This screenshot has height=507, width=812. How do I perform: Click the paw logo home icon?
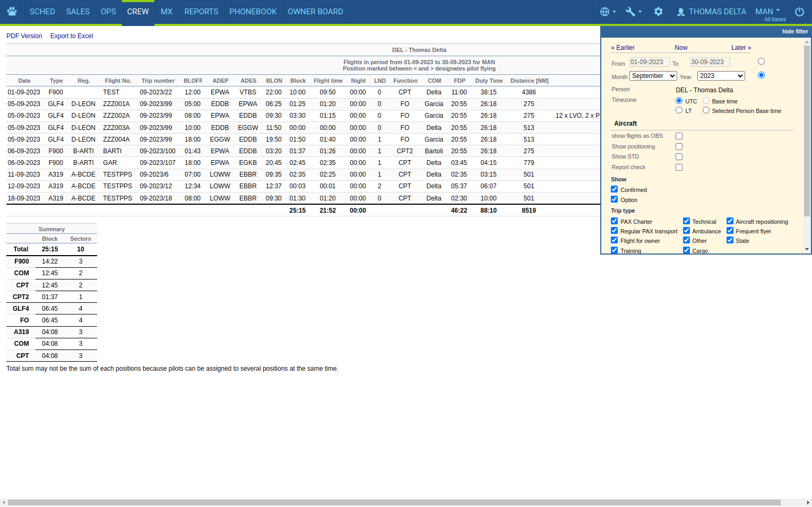[12, 12]
